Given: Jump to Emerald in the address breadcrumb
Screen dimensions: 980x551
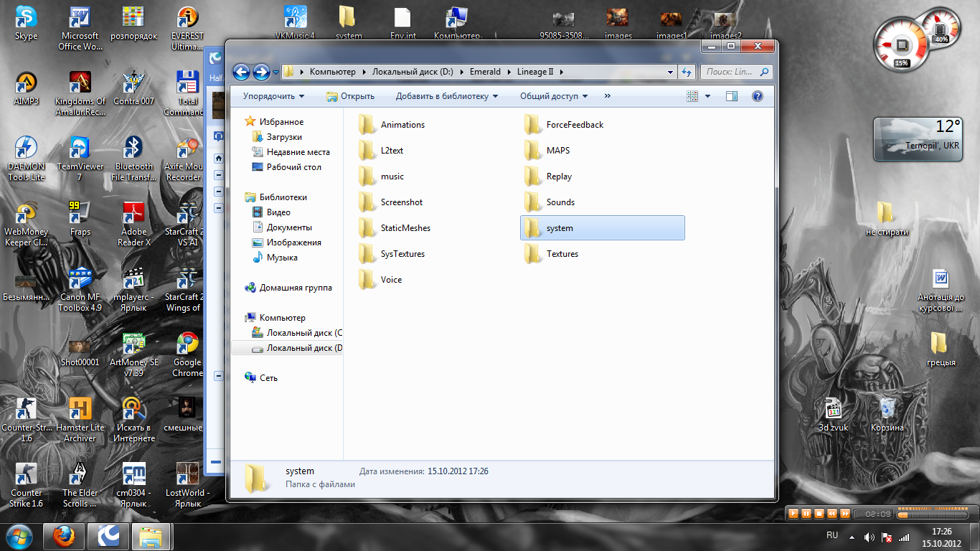Looking at the screenshot, I should (x=485, y=72).
